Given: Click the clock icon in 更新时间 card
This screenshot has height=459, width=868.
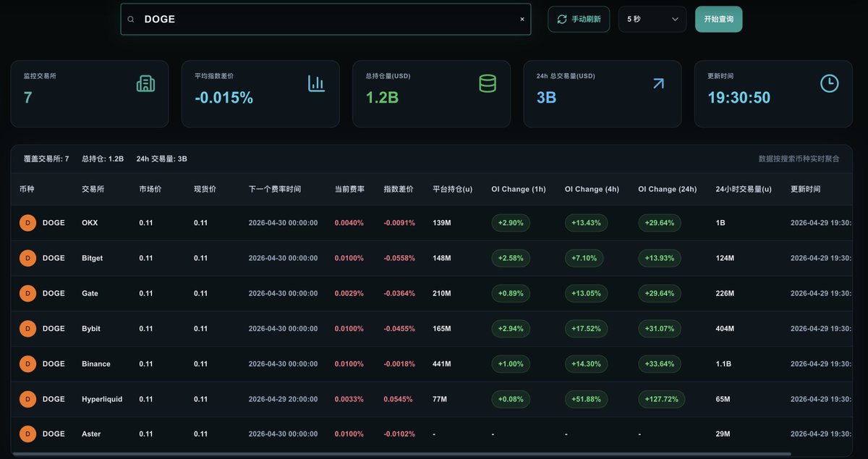Looking at the screenshot, I should click(x=830, y=83).
